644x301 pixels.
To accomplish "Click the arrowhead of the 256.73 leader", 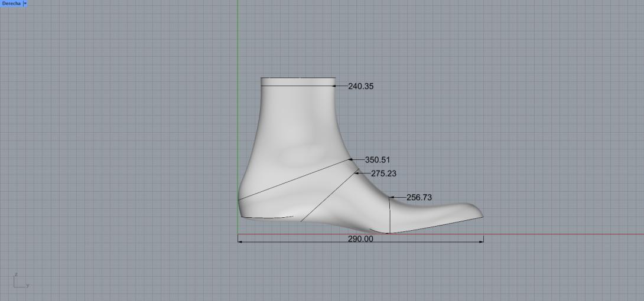I will (391, 197).
